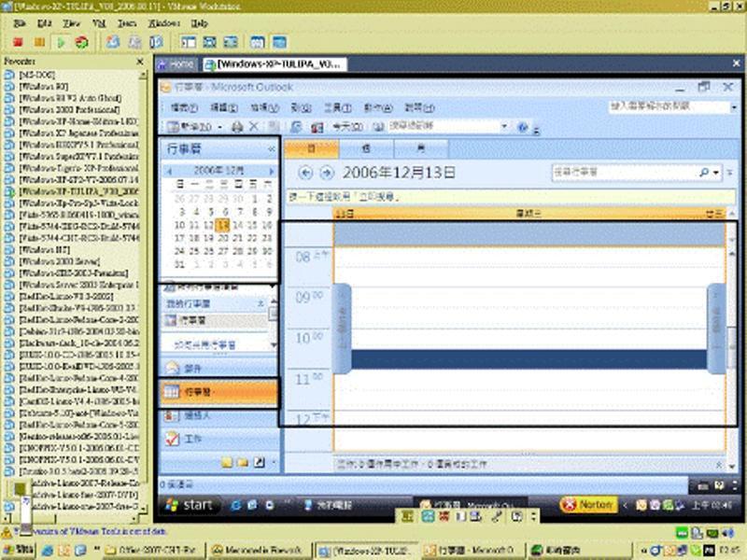Click the green Power On play button
The width and height of the screenshot is (747, 560).
pyautogui.click(x=61, y=42)
